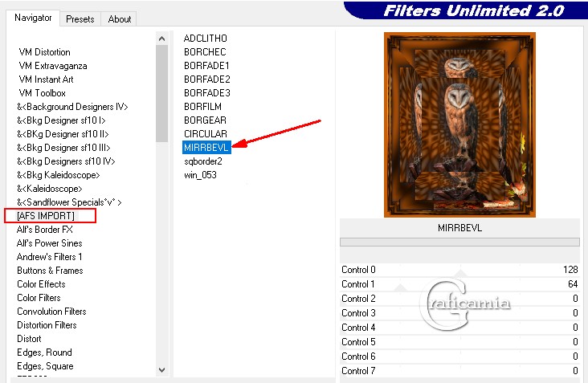The width and height of the screenshot is (588, 383).
Task: Select Convolution Filters category
Action: click(x=51, y=312)
